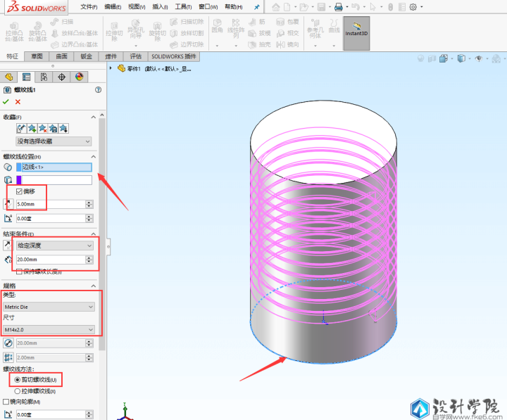The width and height of the screenshot is (507, 420).
Task: Click the print icon in top toolbar
Action: pos(339,7)
